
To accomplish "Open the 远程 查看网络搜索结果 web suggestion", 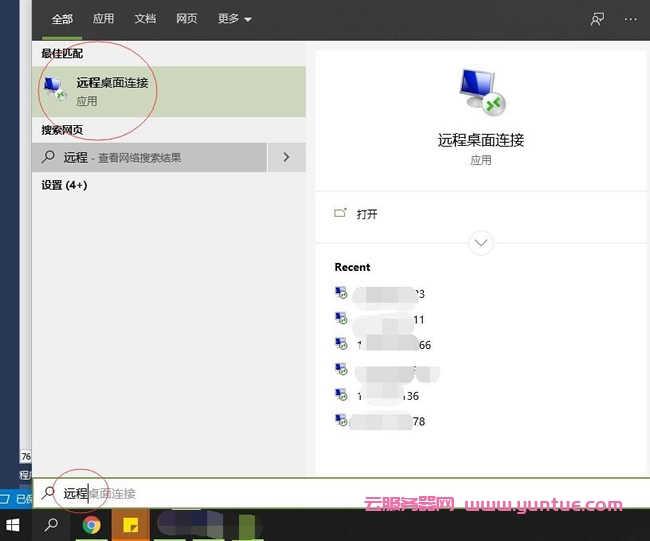I will pyautogui.click(x=150, y=157).
